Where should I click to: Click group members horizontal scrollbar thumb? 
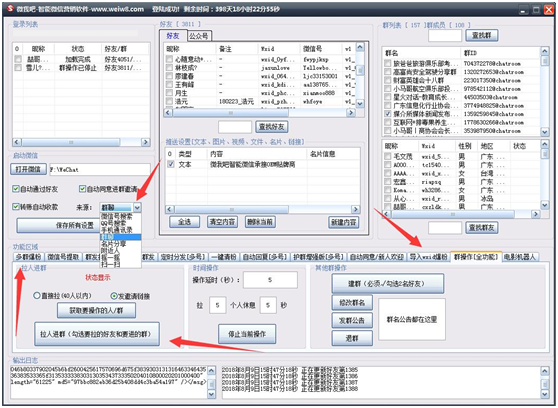pyautogui.click(x=453, y=214)
